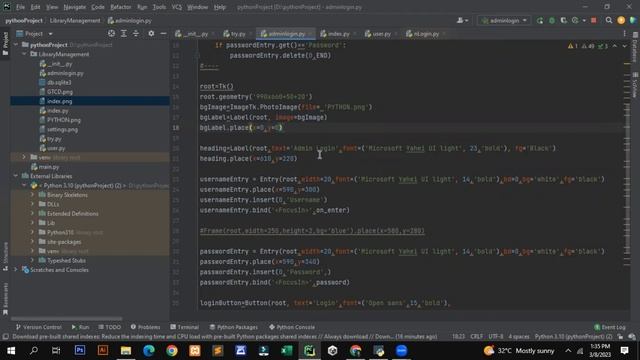Click the Project vertical side tab
640x360 pixels.
coord(5,44)
